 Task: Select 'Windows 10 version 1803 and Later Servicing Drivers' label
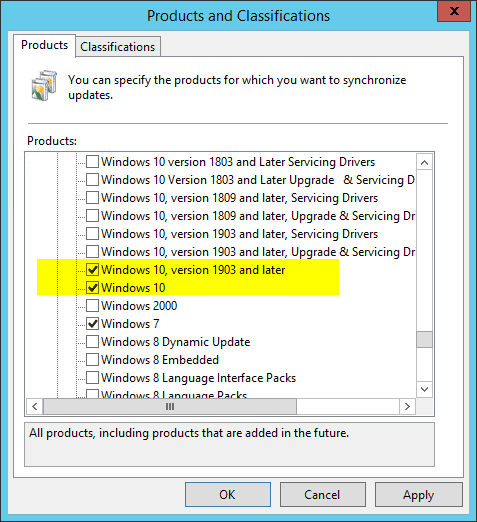coord(238,162)
